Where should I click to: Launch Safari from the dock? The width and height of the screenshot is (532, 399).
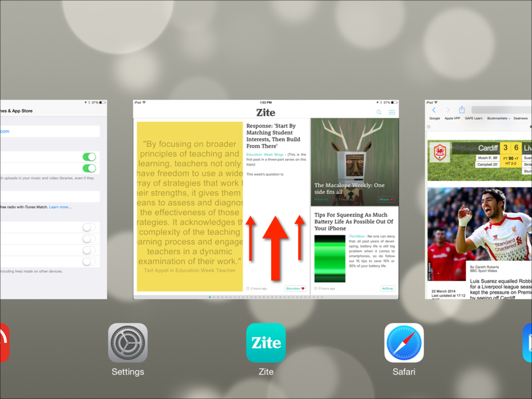pos(404,343)
